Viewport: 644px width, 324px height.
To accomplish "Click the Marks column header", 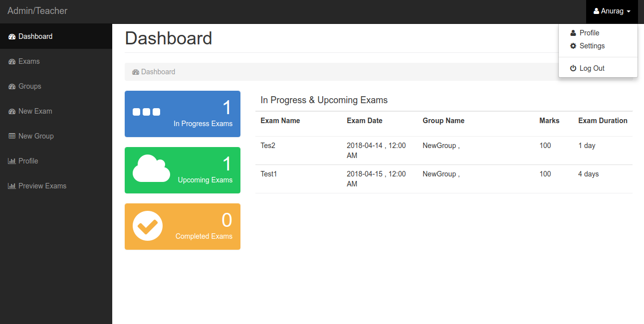I will (549, 121).
